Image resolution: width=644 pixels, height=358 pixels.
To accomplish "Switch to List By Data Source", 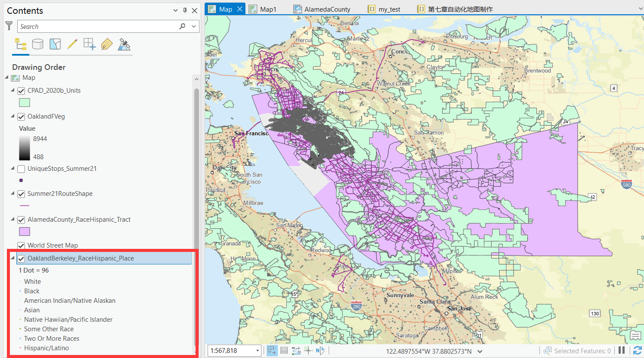I will point(38,44).
